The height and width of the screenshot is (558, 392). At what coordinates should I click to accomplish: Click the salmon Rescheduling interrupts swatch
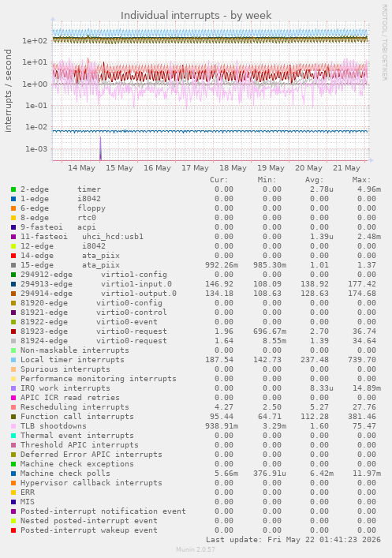pos(13,407)
